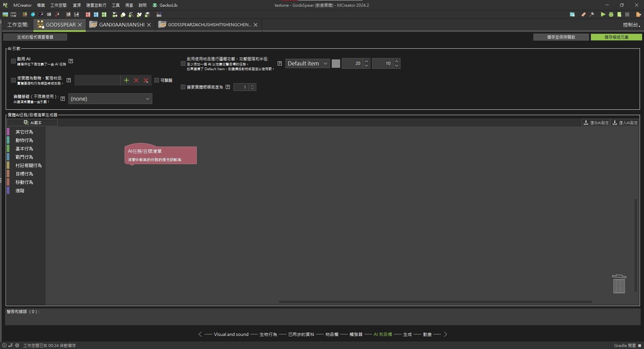The height and width of the screenshot is (349, 644).
Task: Click the help icon beside 啟用 AI
Action: pyautogui.click(x=71, y=61)
